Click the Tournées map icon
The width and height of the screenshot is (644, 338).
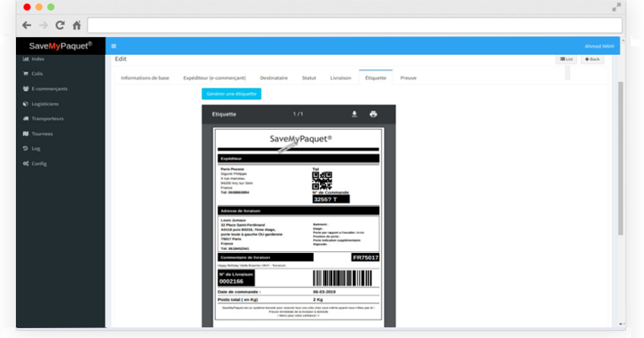pyautogui.click(x=25, y=134)
